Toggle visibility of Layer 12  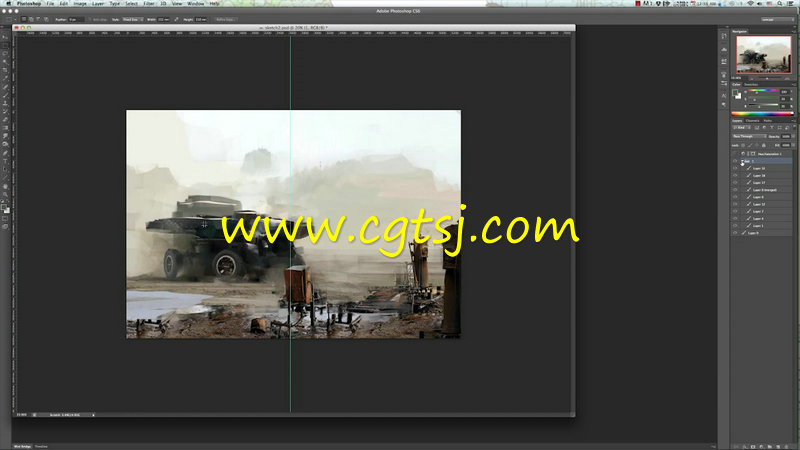735,204
